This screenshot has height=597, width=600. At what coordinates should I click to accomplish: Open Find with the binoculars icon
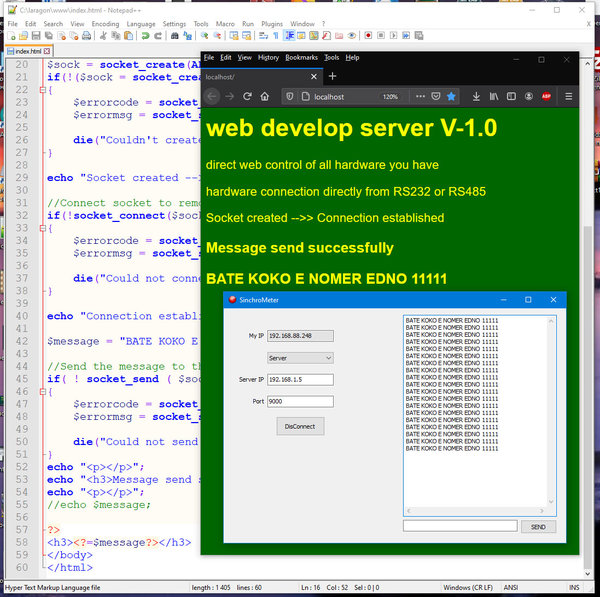pyautogui.click(x=174, y=36)
